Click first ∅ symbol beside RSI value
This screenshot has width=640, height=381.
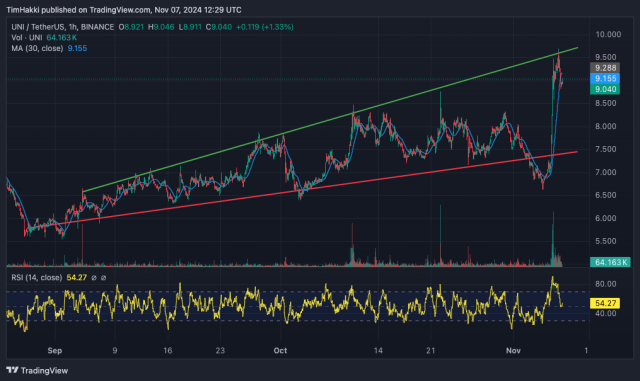pos(94,278)
